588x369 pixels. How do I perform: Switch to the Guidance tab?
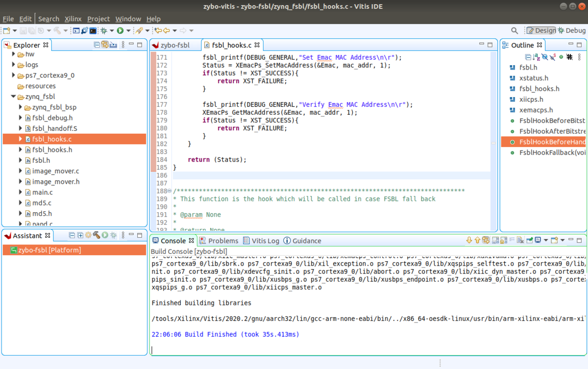pyautogui.click(x=302, y=241)
